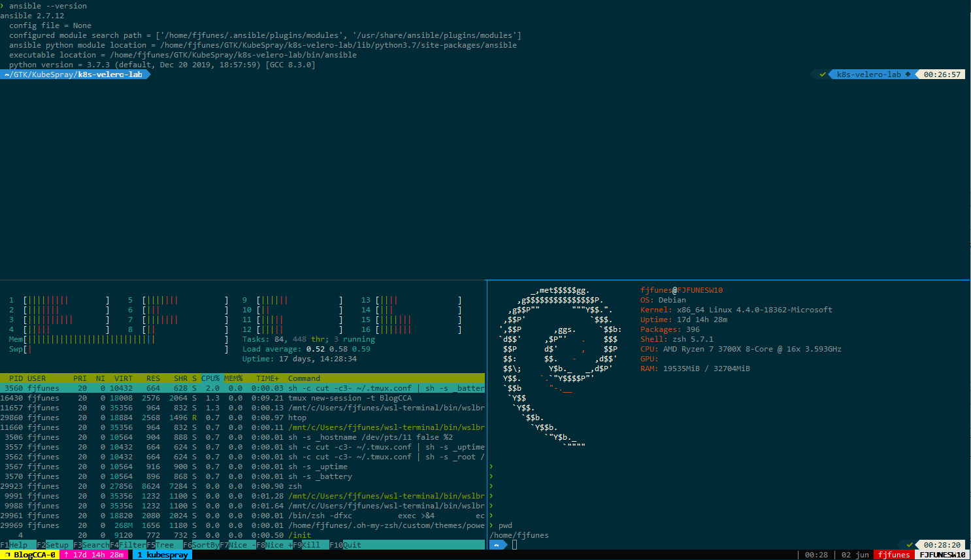This screenshot has width=971, height=560.
Task: Click the green checkmark in the top prompt
Action: point(823,74)
